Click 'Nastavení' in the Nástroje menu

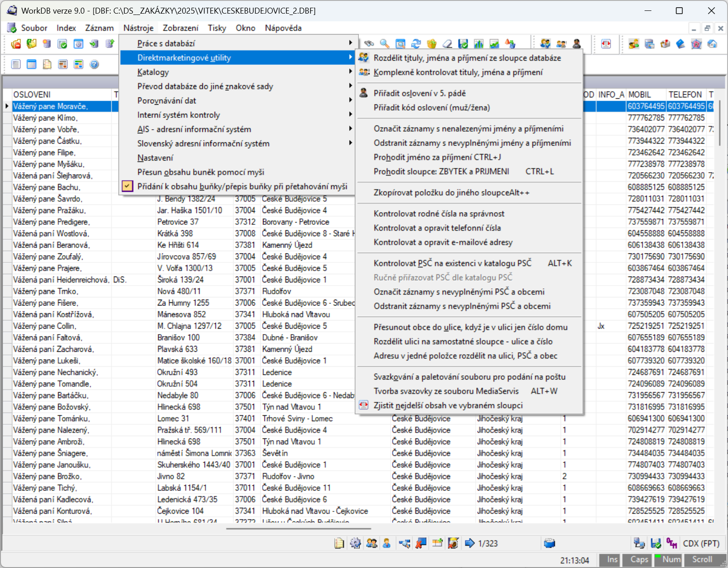pos(237,158)
